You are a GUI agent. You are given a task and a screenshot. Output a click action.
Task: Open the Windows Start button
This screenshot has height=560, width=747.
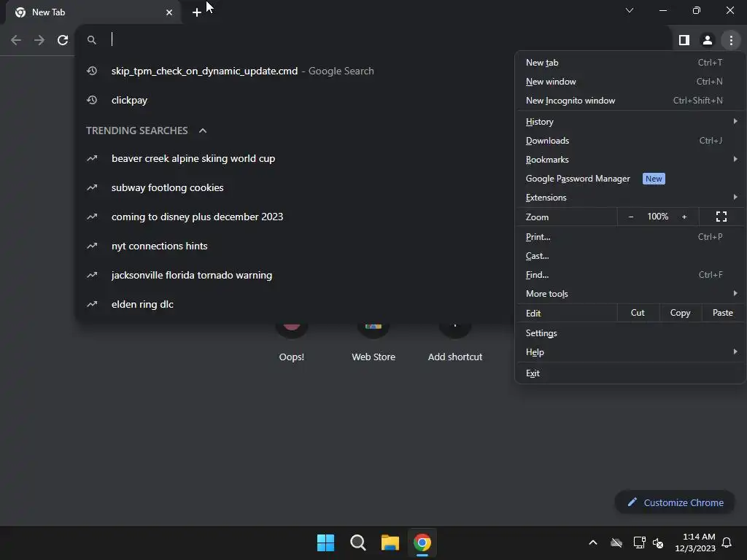tap(325, 542)
